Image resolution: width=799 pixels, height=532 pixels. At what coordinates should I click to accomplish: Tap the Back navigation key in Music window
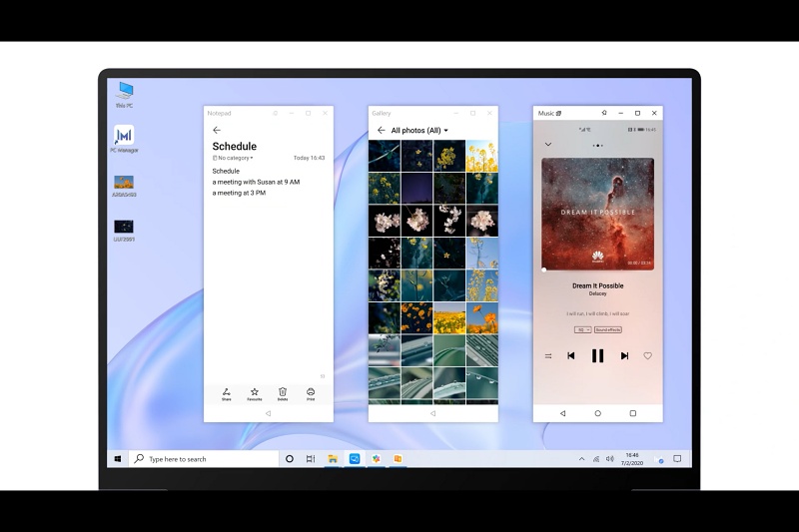pos(562,413)
